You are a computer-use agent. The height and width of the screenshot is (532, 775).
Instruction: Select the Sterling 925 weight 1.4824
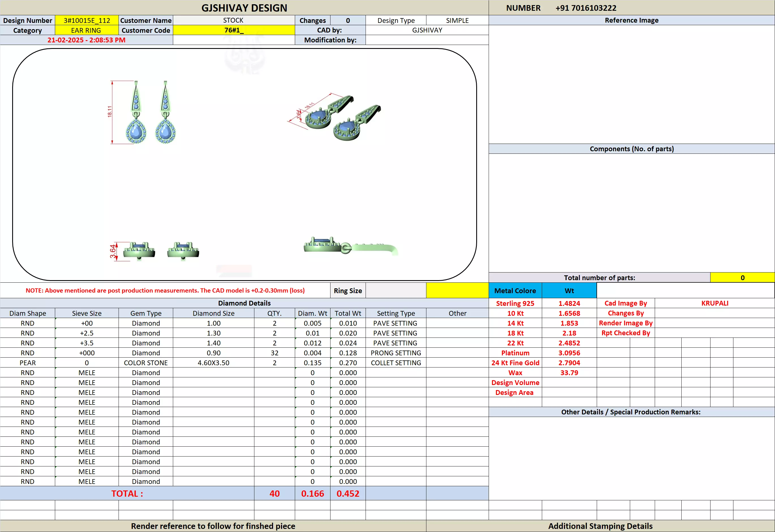[569, 303]
